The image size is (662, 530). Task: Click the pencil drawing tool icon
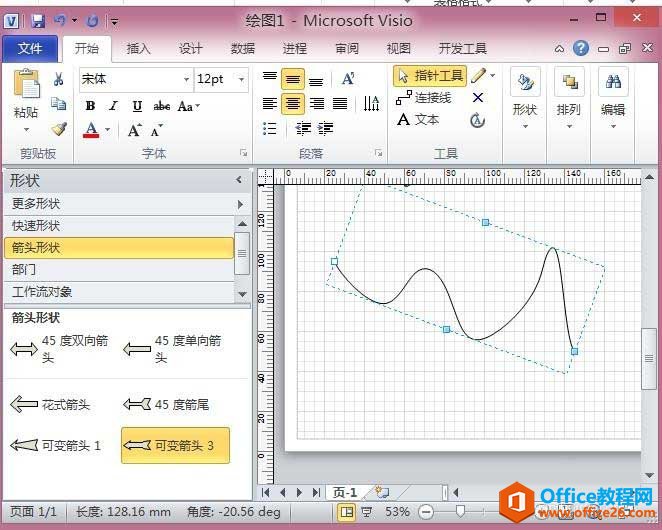click(478, 76)
